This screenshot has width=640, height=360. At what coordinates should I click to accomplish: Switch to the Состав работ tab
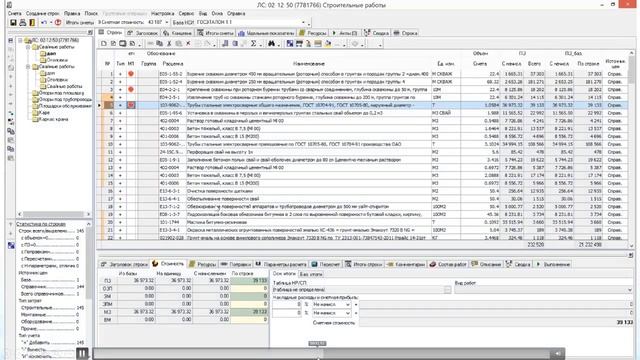point(448,264)
